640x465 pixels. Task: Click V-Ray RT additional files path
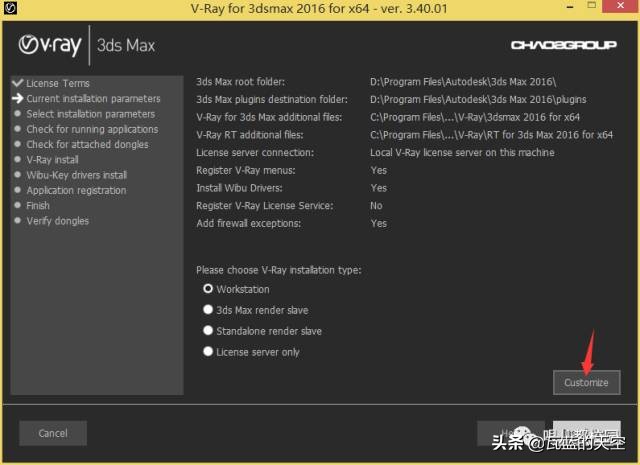pos(491,135)
